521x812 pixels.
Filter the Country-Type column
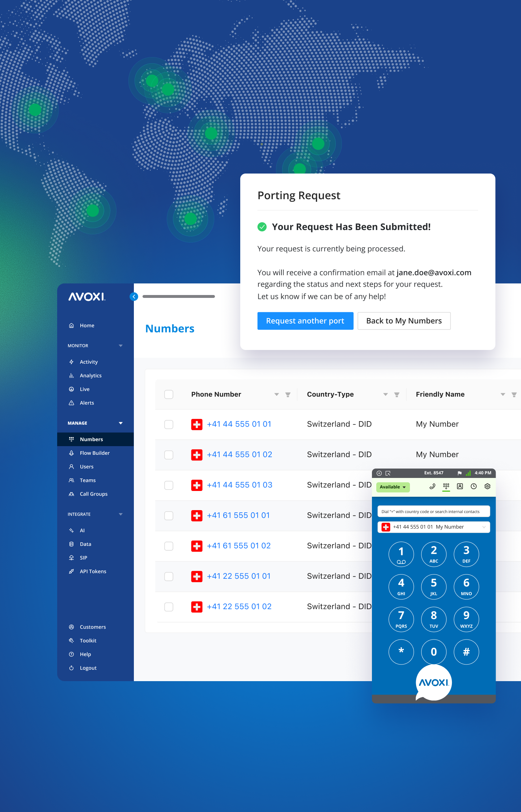(397, 395)
